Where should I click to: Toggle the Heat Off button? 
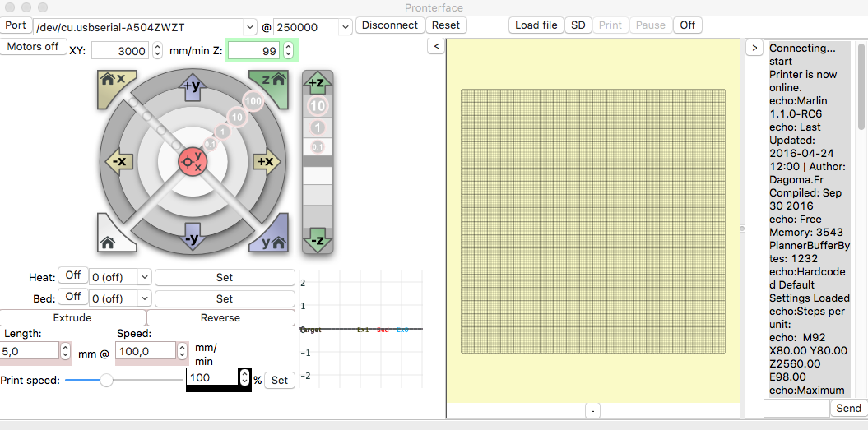click(73, 275)
